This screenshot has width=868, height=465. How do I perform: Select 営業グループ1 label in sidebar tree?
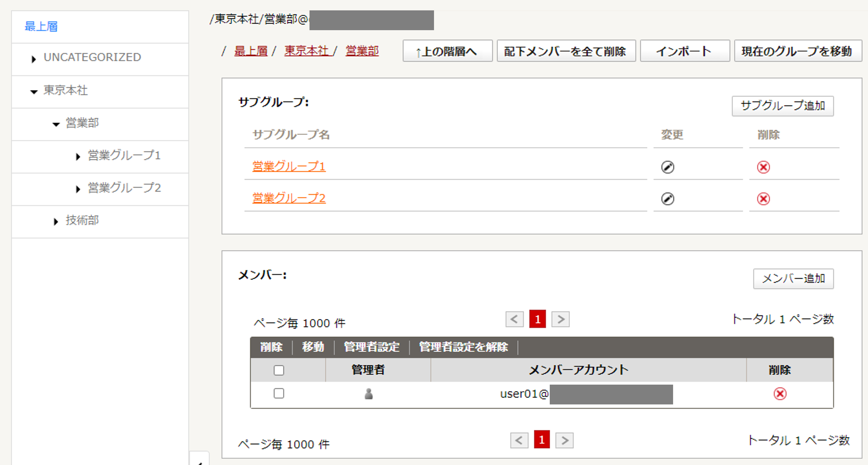(124, 155)
